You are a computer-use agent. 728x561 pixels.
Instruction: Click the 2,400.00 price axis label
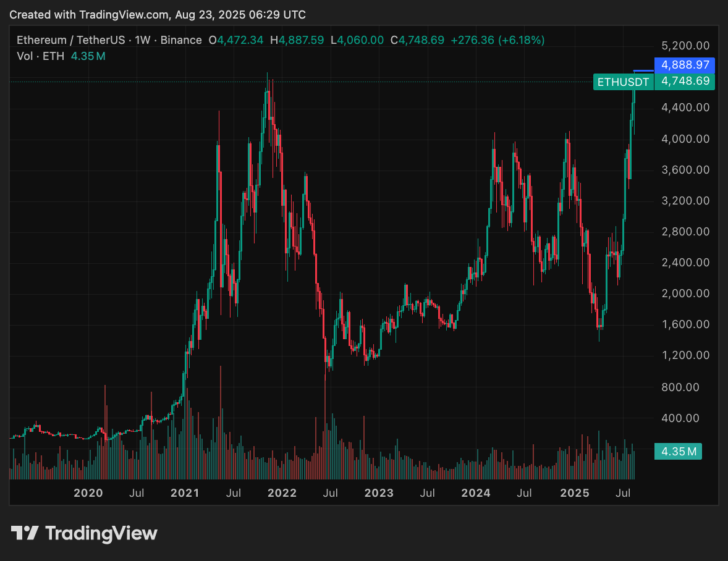point(685,263)
